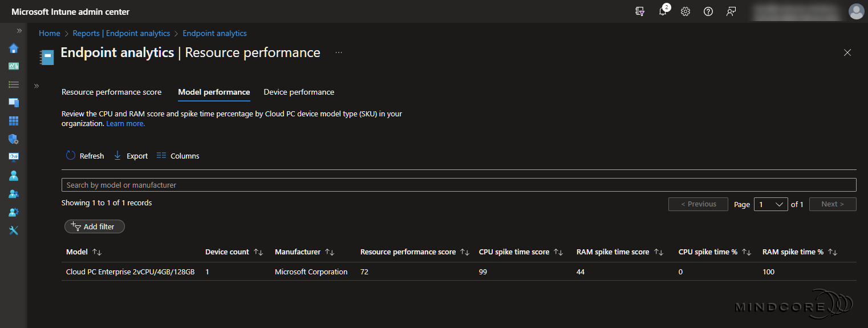Open the page number dropdown
This screenshot has width=868, height=328.
[x=770, y=204]
